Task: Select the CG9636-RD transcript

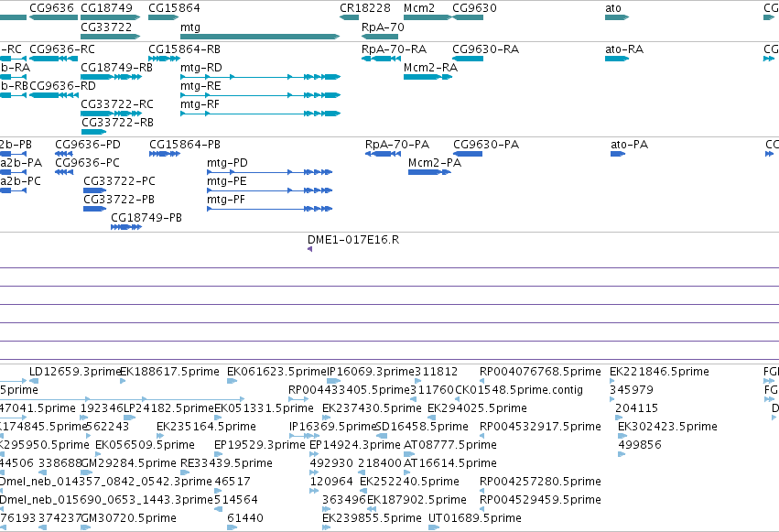Action: [x=54, y=95]
